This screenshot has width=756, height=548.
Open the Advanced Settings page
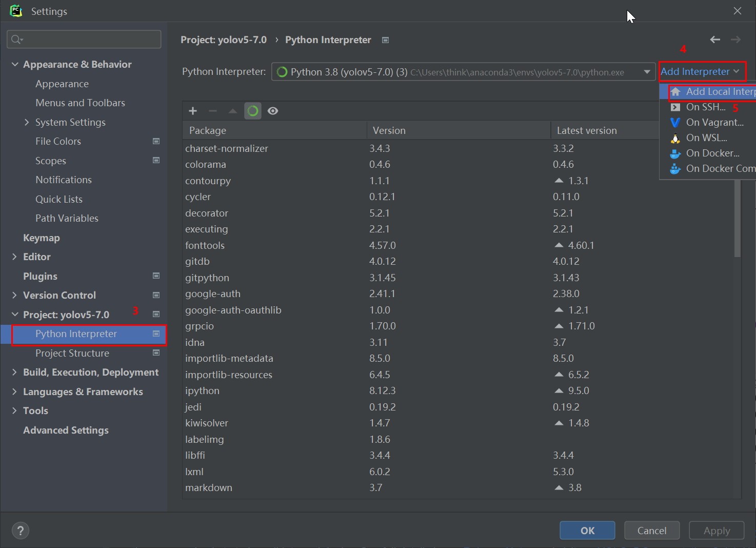66,430
